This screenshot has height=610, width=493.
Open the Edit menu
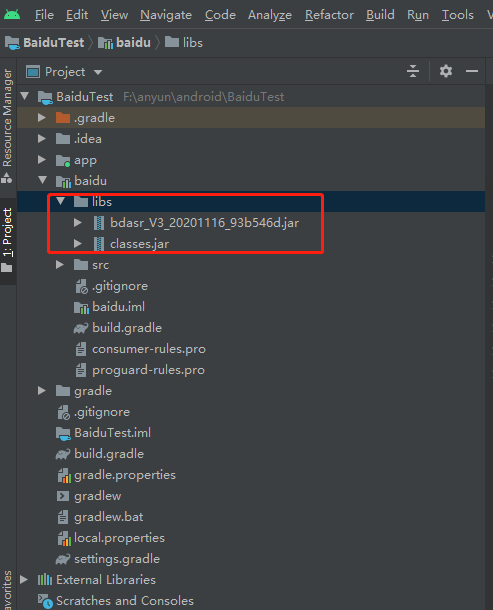(x=77, y=15)
